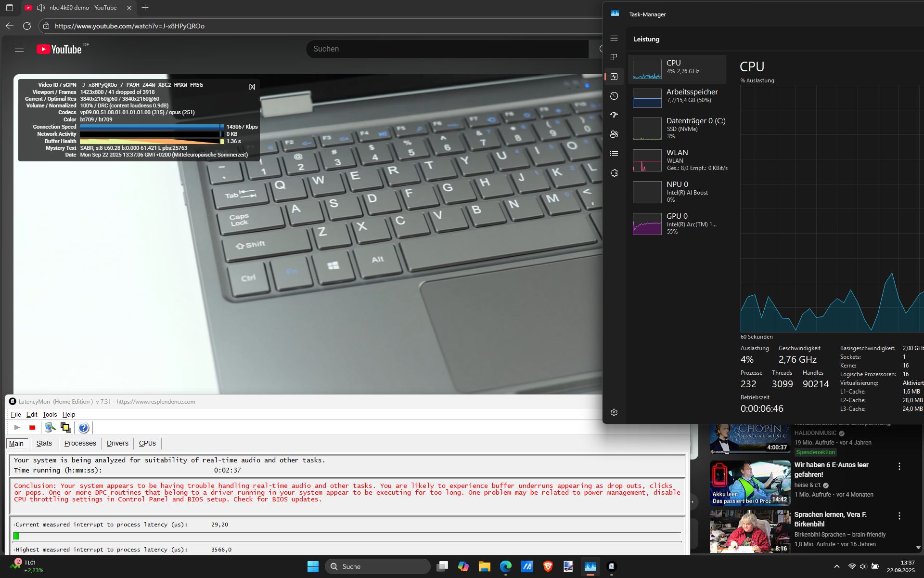
Task: Open YouTube guide hamburger menu
Action: click(x=19, y=49)
